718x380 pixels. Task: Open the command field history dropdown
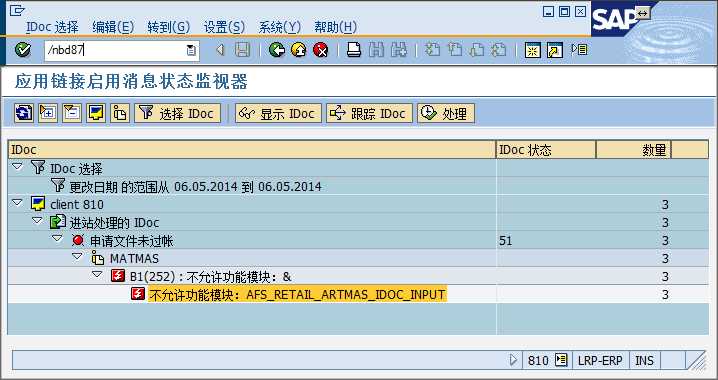tap(191, 50)
